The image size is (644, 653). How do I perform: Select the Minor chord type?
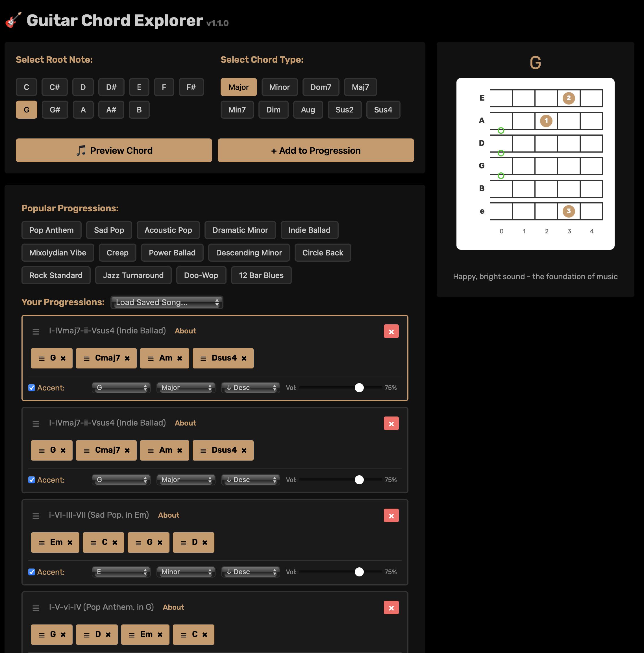pyautogui.click(x=279, y=87)
